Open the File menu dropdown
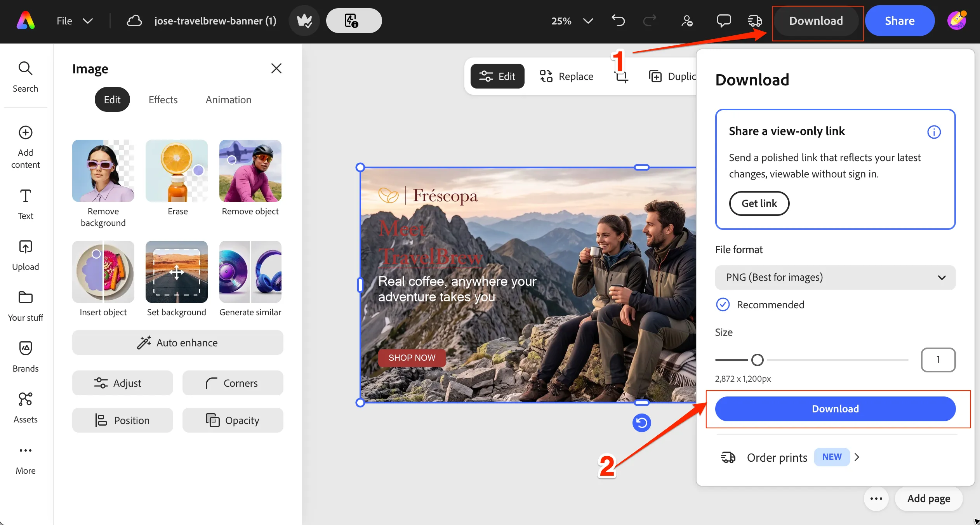 (x=75, y=21)
